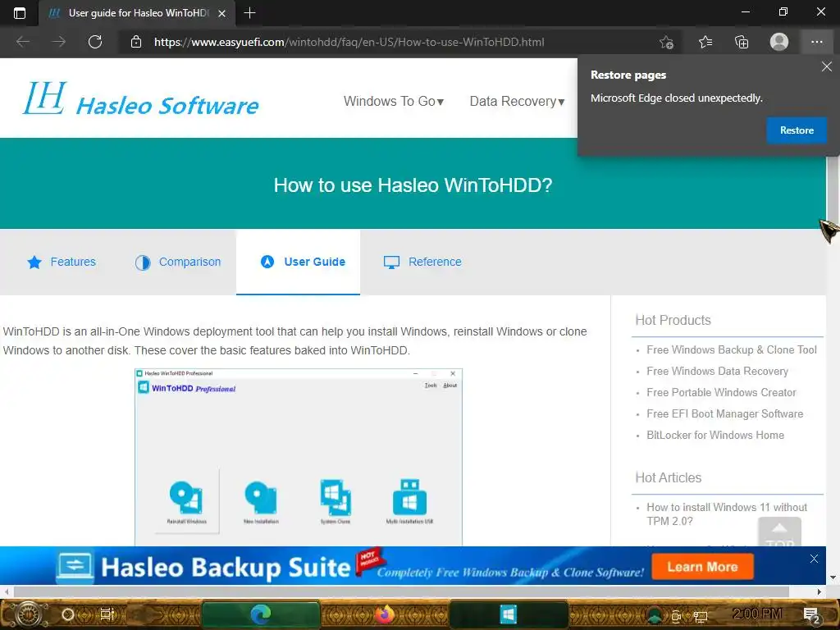The height and width of the screenshot is (630, 840).
Task: Expand the Data Recovery menu
Action: 517,101
